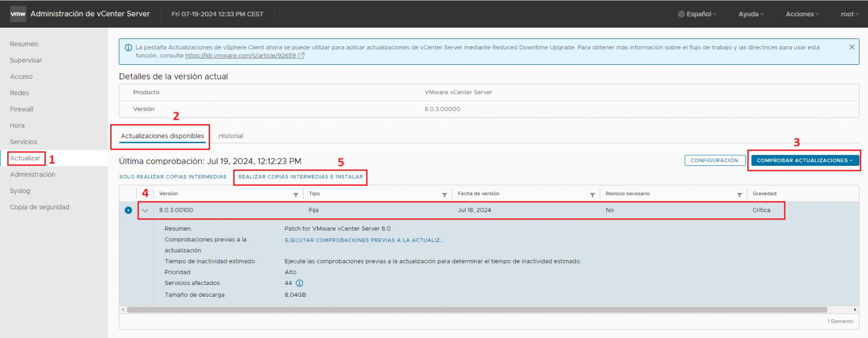Click the info icon in the blue banner

tap(128, 48)
